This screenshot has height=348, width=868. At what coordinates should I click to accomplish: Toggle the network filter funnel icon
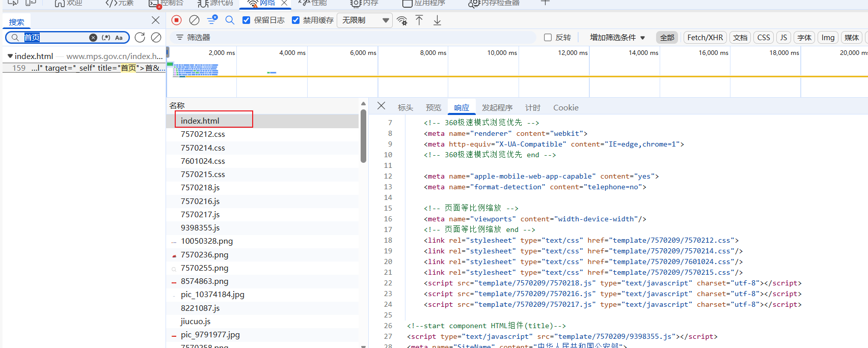pos(212,20)
